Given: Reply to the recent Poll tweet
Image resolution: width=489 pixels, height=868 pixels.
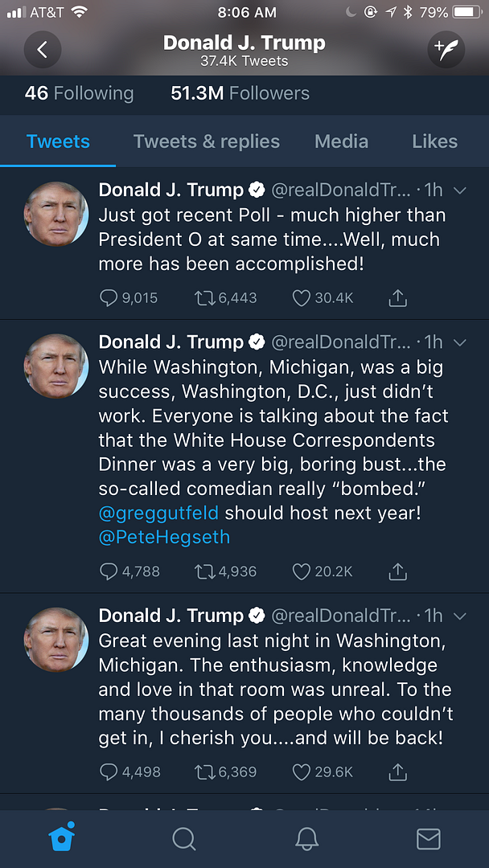Looking at the screenshot, I should (109, 298).
